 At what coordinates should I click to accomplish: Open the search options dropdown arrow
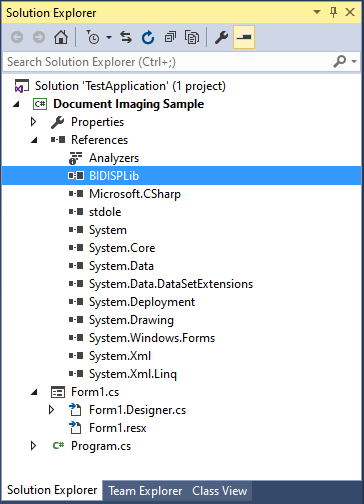point(354,61)
